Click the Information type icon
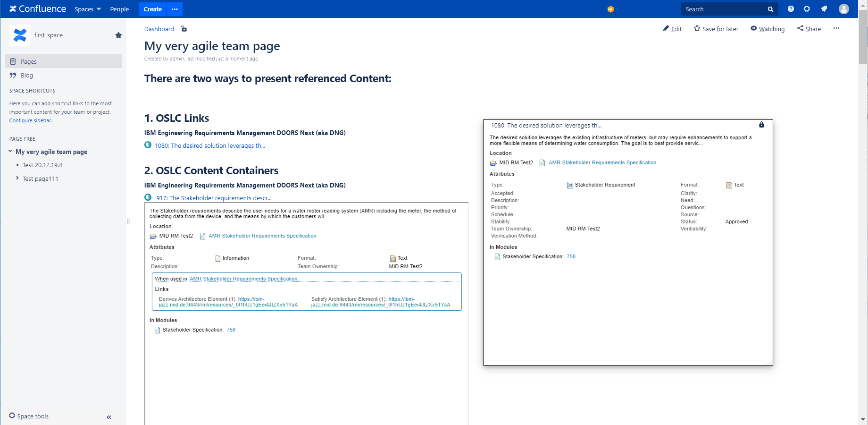The height and width of the screenshot is (425, 868). coord(218,258)
